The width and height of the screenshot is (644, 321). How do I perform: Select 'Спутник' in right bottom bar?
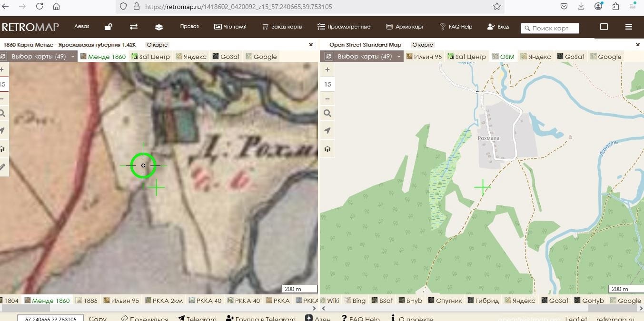click(x=445, y=301)
